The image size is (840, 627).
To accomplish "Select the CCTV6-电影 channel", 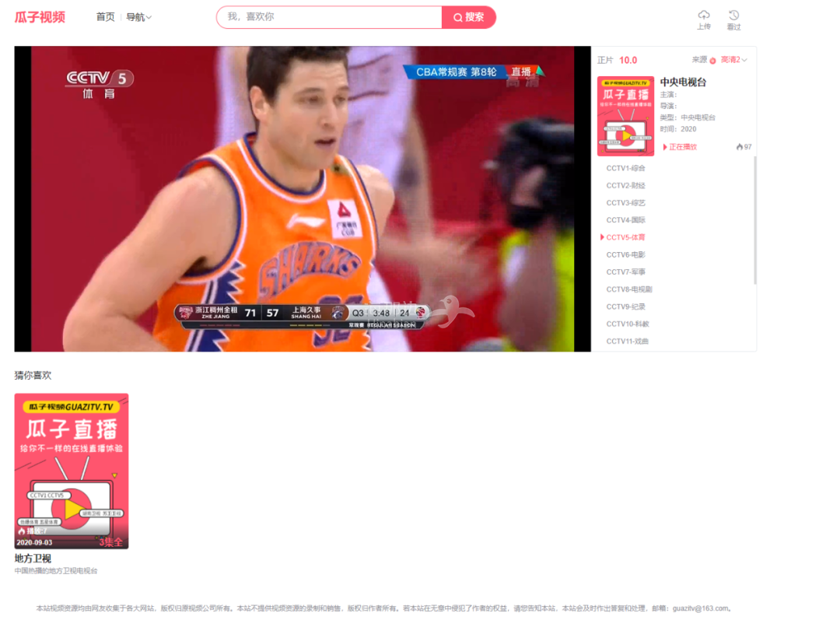I will pyautogui.click(x=625, y=254).
